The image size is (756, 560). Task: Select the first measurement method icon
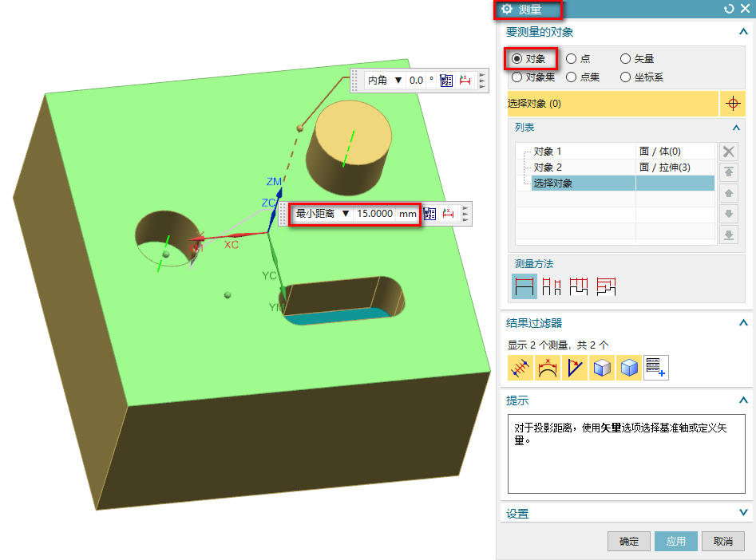tap(524, 286)
